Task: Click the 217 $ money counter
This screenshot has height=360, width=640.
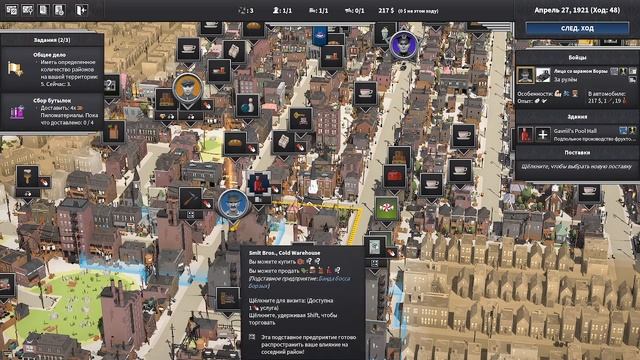Action: click(x=386, y=10)
